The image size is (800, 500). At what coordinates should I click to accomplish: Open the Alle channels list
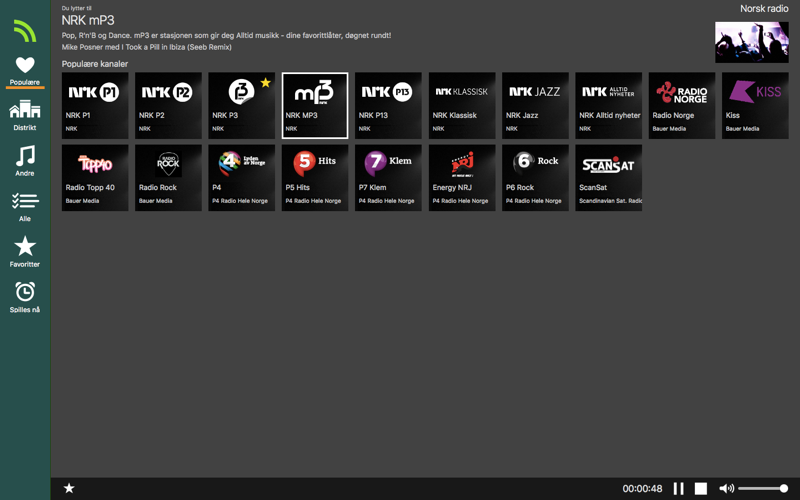(25, 207)
